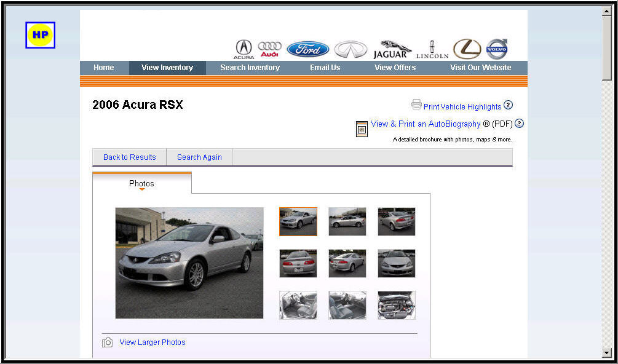Select the rear-quarter thumbnail in top right
618x364 pixels.
coord(397,221)
